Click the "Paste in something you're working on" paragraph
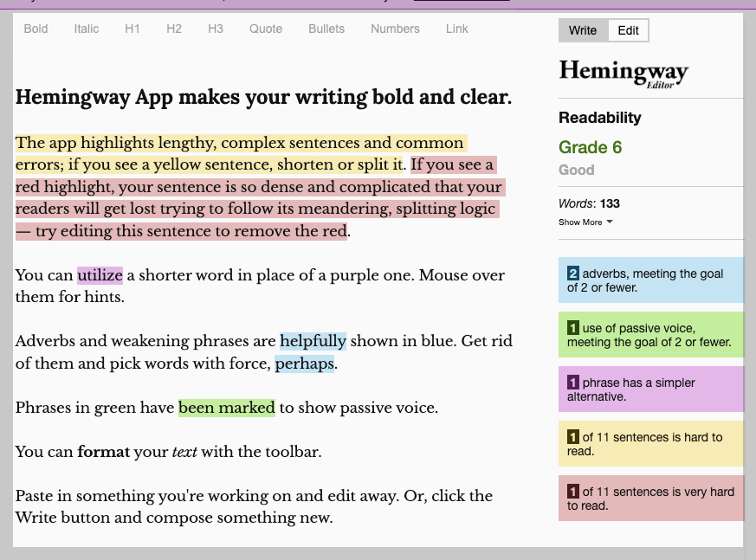756x560 pixels. pyautogui.click(x=254, y=506)
